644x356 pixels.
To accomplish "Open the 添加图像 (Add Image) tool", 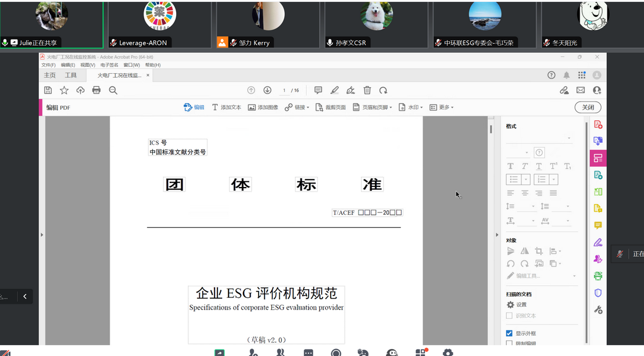I will [x=262, y=107].
